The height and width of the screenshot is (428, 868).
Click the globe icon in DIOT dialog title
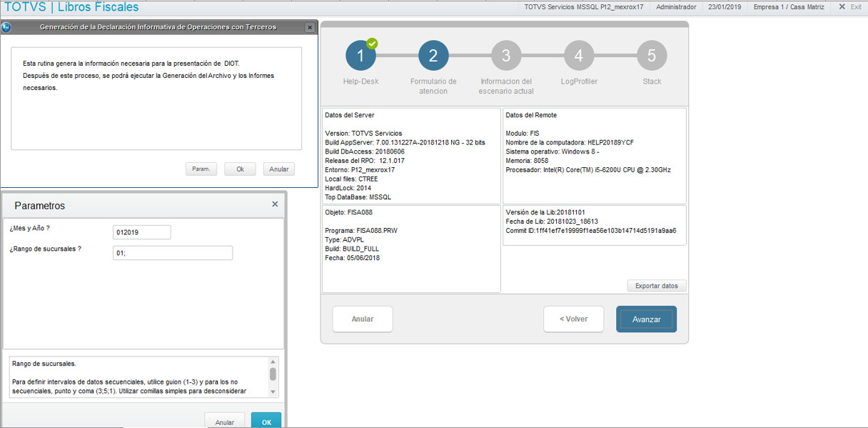click(6, 27)
